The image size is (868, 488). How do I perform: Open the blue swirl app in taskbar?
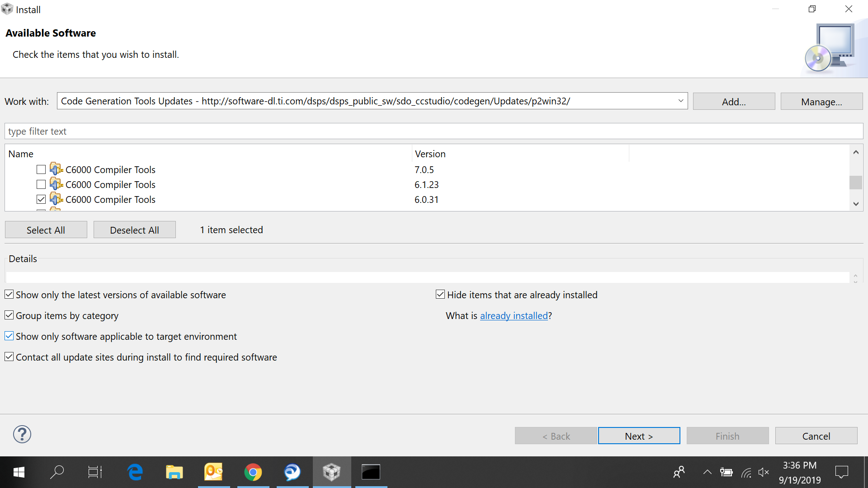pos(292,473)
